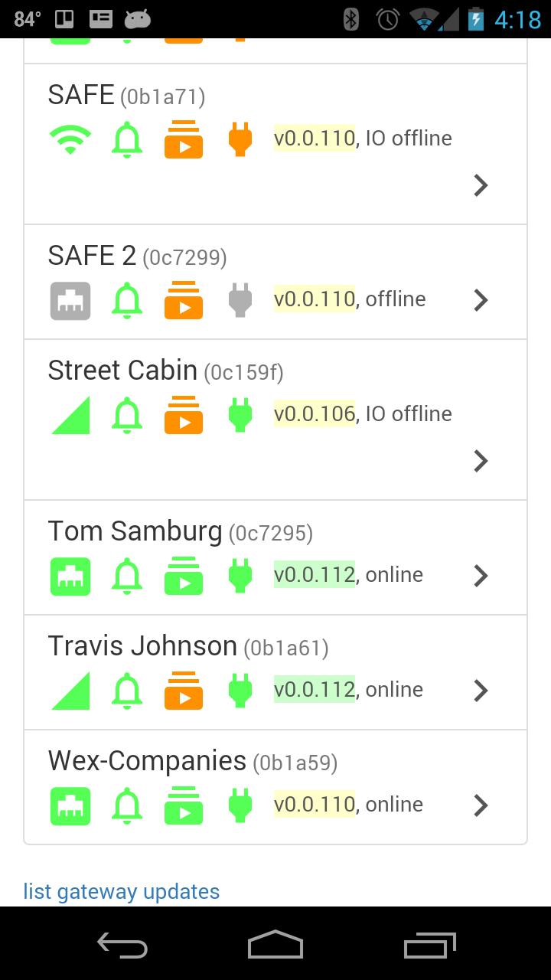
Task: Tap the gray ethernet icon on SAFE 2
Action: coord(70,300)
